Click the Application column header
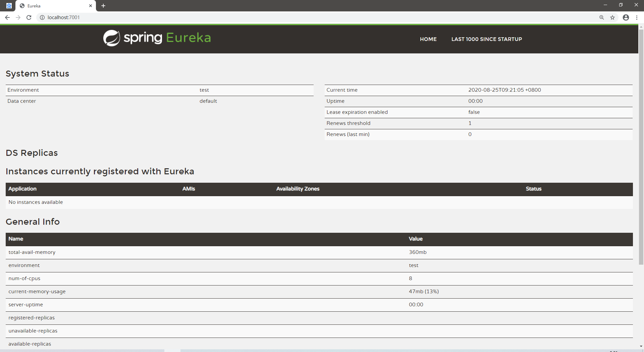 tap(22, 189)
